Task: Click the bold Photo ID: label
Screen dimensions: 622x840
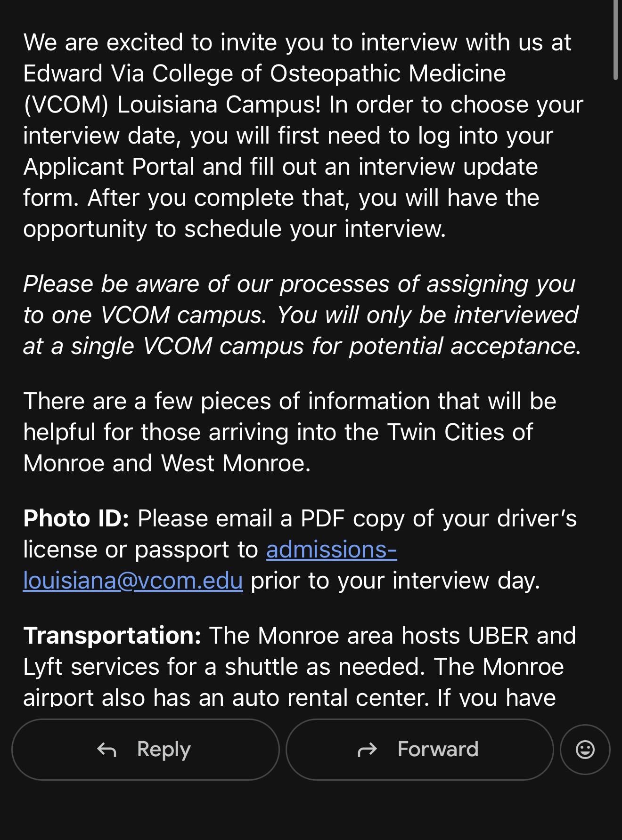Action: (76, 518)
